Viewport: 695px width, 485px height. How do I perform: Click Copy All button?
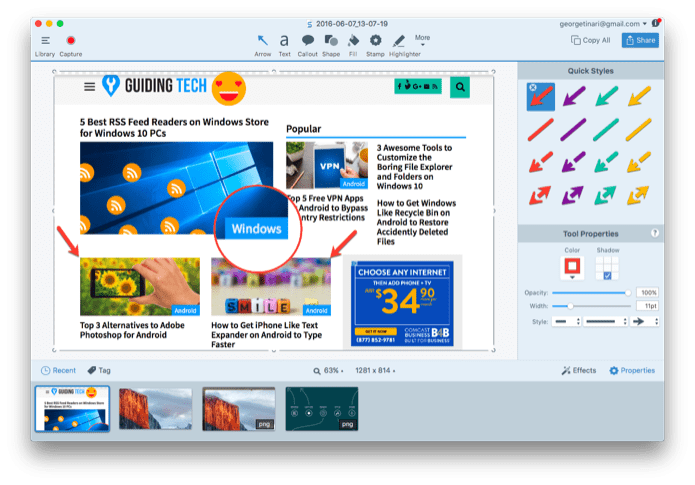[x=590, y=40]
